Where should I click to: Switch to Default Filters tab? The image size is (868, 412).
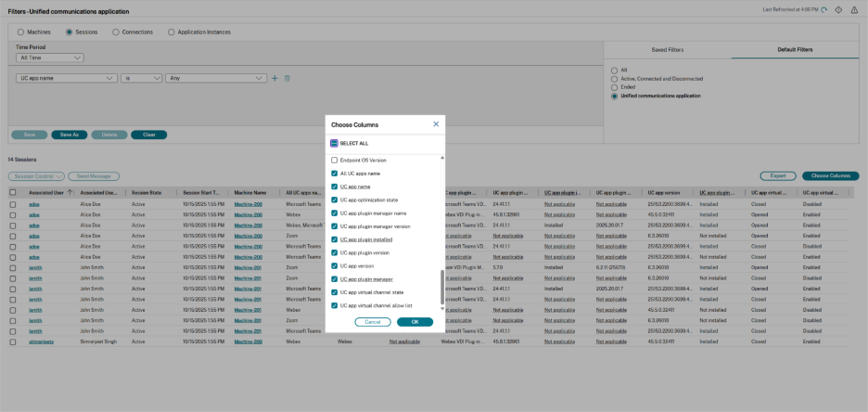pos(794,49)
